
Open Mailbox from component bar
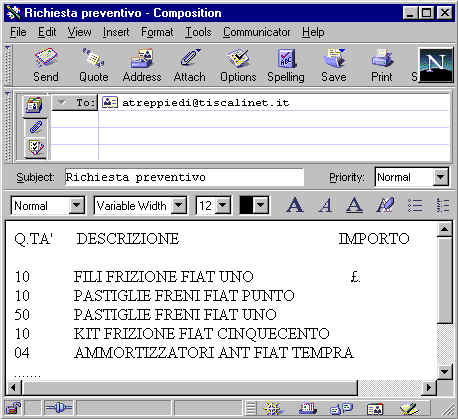point(307,408)
